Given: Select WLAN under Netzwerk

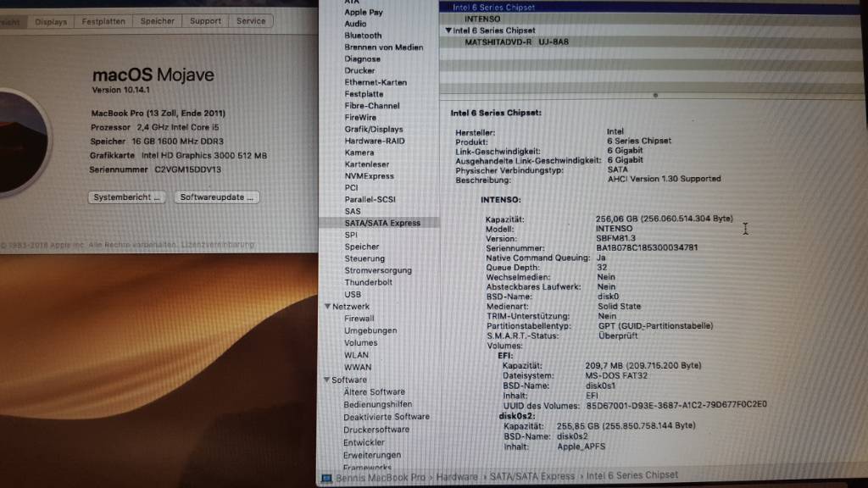Looking at the screenshot, I should pyautogui.click(x=356, y=355).
